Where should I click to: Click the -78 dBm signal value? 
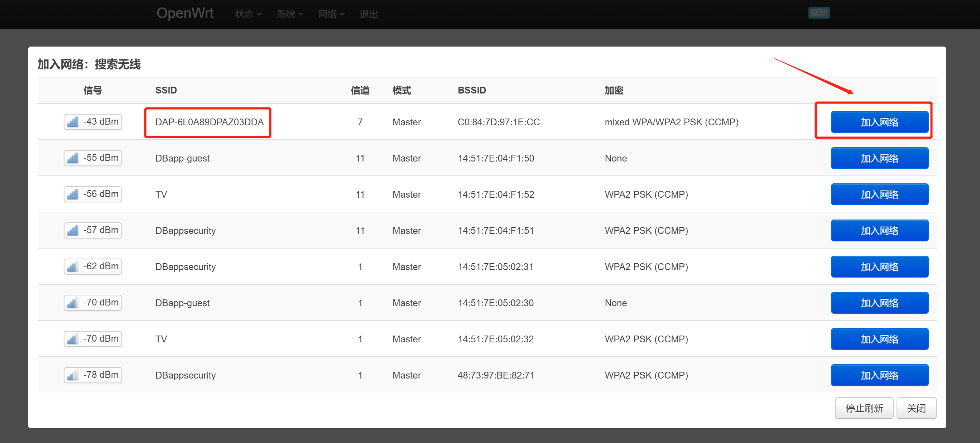pyautogui.click(x=101, y=375)
